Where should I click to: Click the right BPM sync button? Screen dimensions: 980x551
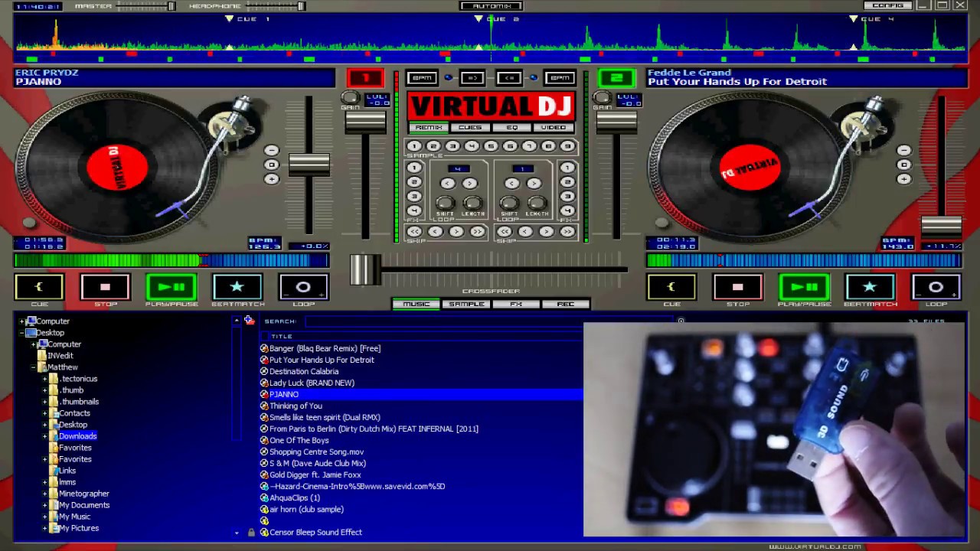(x=560, y=77)
